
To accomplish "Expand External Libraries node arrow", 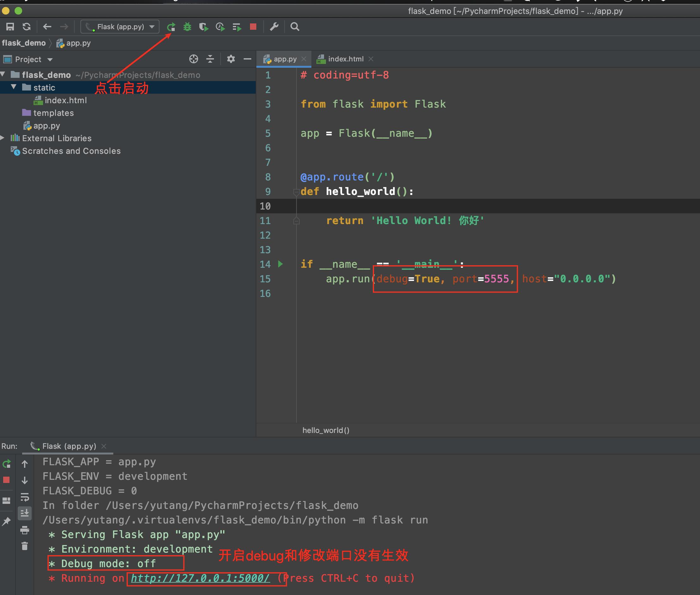I will click(2, 138).
